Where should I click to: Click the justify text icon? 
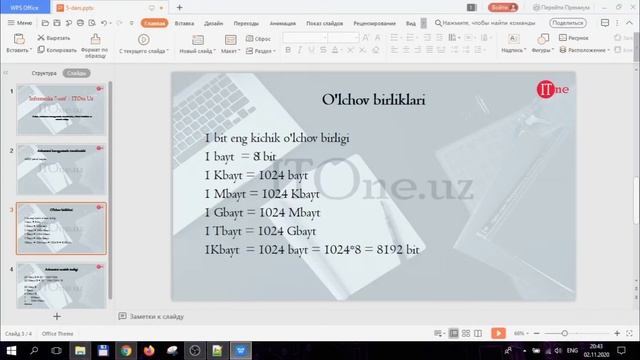click(429, 50)
